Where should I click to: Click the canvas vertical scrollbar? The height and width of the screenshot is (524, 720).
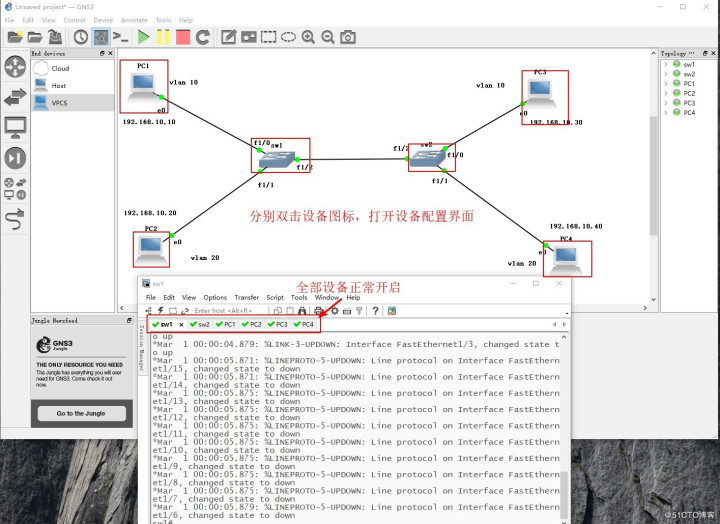click(x=653, y=176)
